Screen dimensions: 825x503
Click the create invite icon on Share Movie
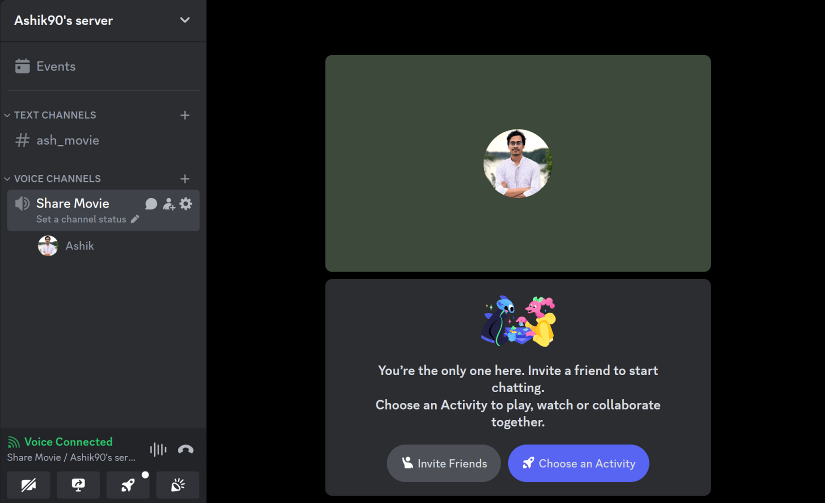[x=168, y=204]
